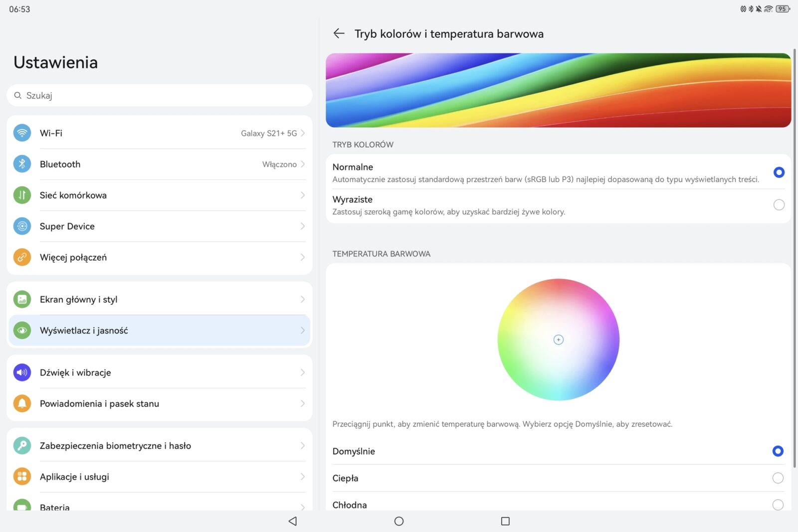Tap the Powiadomienia bell icon
The height and width of the screenshot is (532, 798).
coord(22,403)
